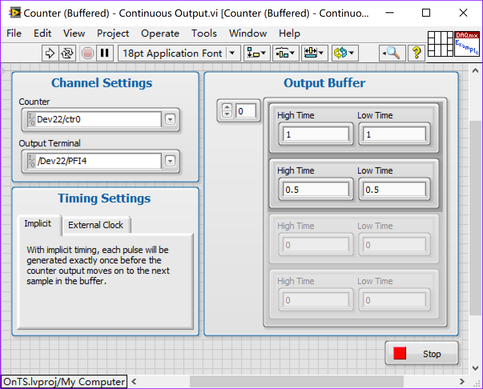Open the Align Objects toolbar menu
Screen dimensions: 483x389
tap(256, 53)
